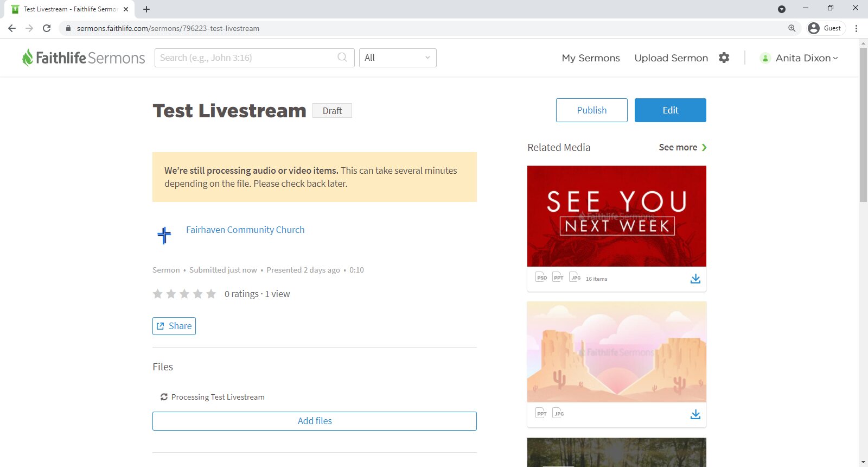Rate the sermon five stars
Screen dimensions: 868x467
(211, 294)
